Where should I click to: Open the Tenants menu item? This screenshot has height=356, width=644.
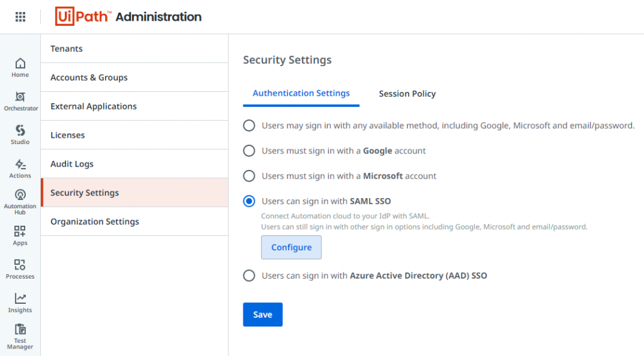click(x=135, y=48)
